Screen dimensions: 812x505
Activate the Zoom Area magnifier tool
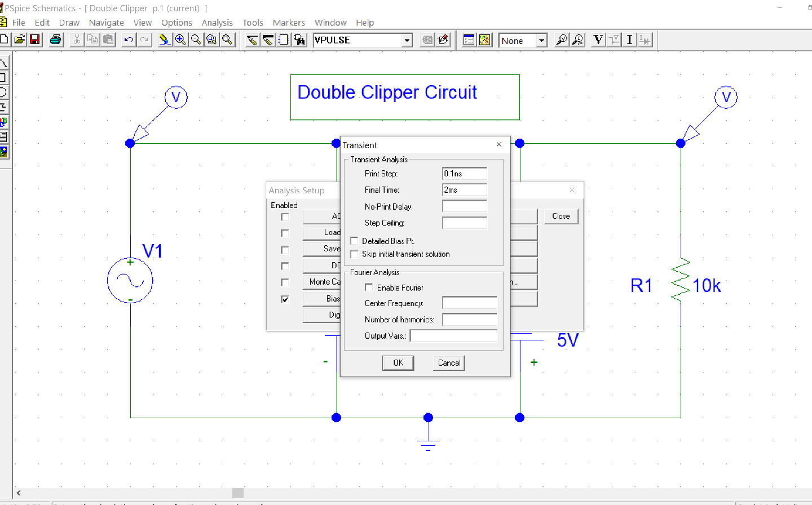(x=211, y=40)
